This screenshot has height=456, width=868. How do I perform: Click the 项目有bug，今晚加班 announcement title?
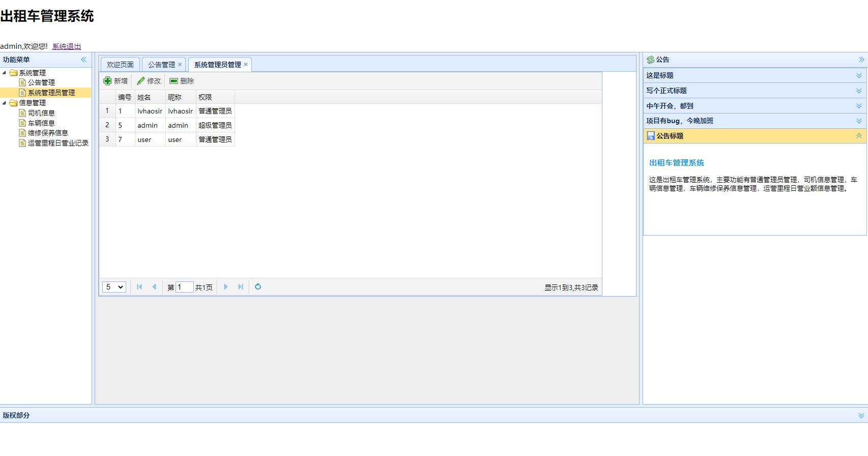680,121
